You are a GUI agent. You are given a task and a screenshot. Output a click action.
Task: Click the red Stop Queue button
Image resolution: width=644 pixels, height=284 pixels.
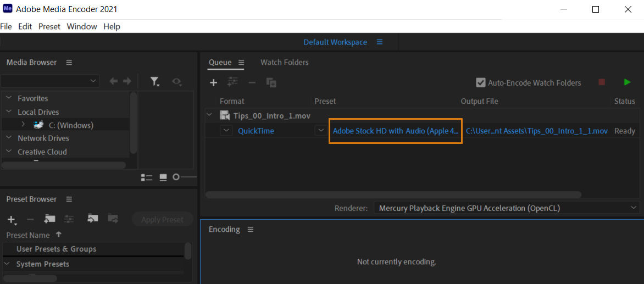click(x=602, y=82)
